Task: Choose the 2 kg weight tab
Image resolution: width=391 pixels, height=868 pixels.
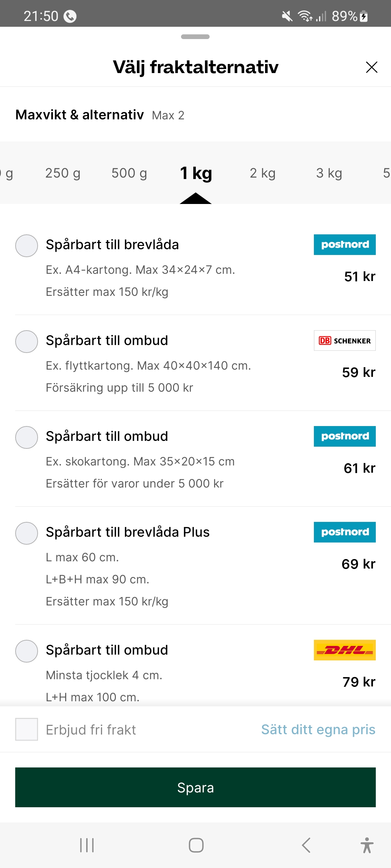Action: coord(262,173)
